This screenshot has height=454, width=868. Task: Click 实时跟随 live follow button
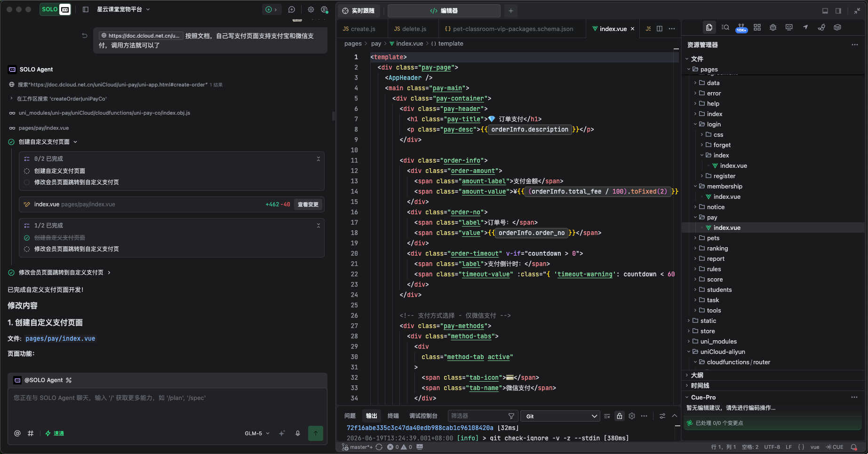pyautogui.click(x=359, y=10)
